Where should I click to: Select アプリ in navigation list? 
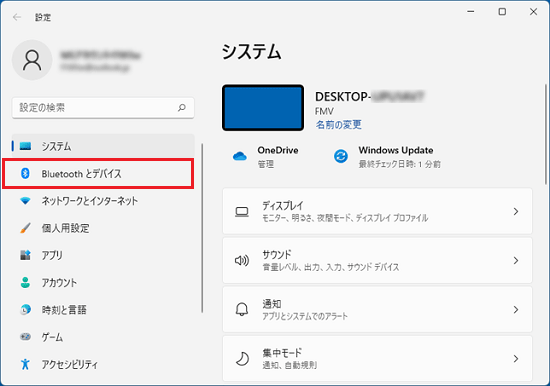click(103, 255)
